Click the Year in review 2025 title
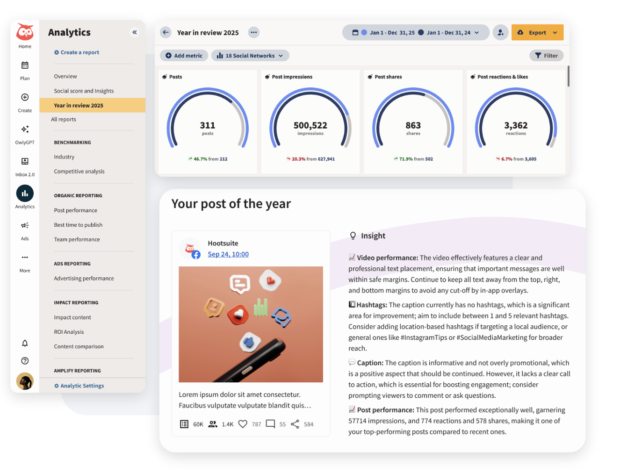The width and height of the screenshot is (620, 474). (208, 33)
